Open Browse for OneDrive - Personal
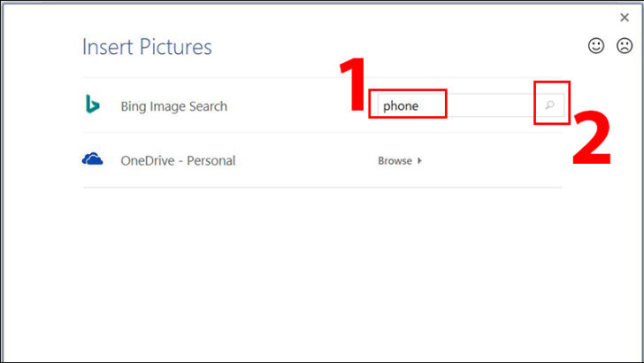The height and width of the screenshot is (363, 644). point(400,160)
